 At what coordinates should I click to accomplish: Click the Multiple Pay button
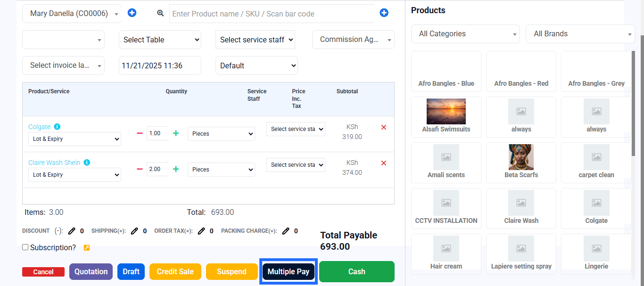289,271
